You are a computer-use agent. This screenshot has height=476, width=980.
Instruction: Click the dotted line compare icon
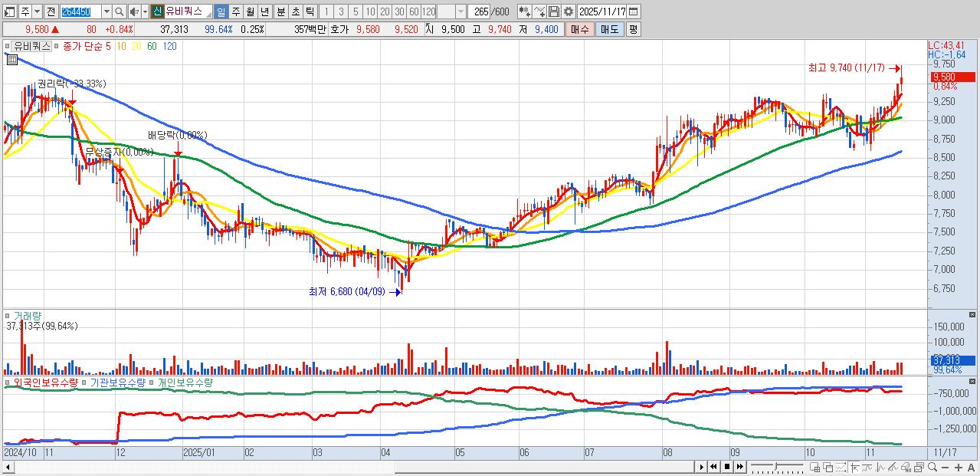click(x=841, y=467)
